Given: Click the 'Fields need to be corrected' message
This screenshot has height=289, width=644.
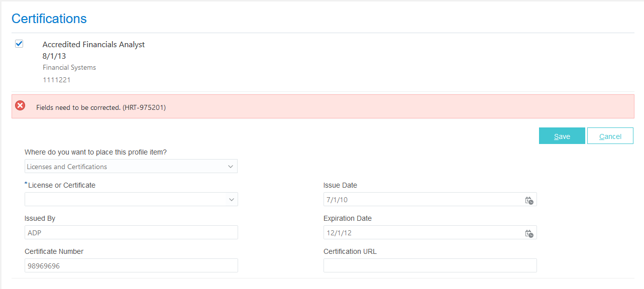Looking at the screenshot, I should click(x=101, y=107).
